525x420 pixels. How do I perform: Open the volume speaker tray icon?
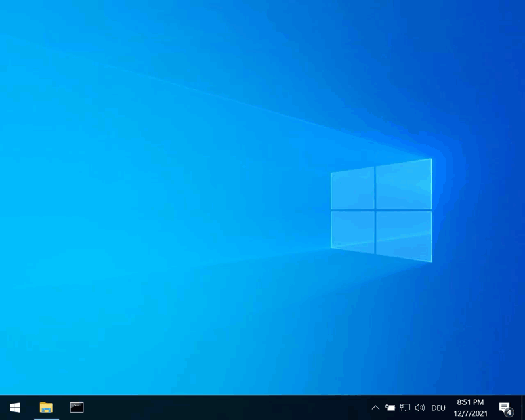coord(420,408)
